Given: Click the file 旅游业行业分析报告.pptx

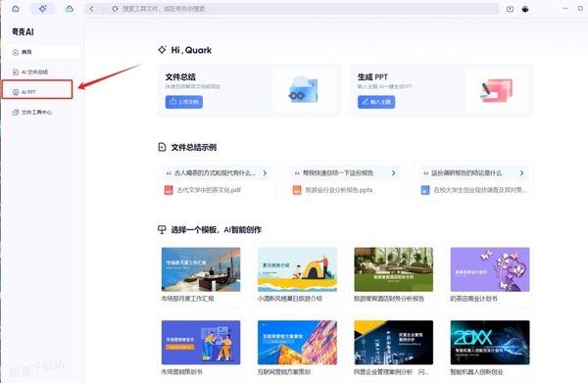Looking at the screenshot, I should [339, 190].
